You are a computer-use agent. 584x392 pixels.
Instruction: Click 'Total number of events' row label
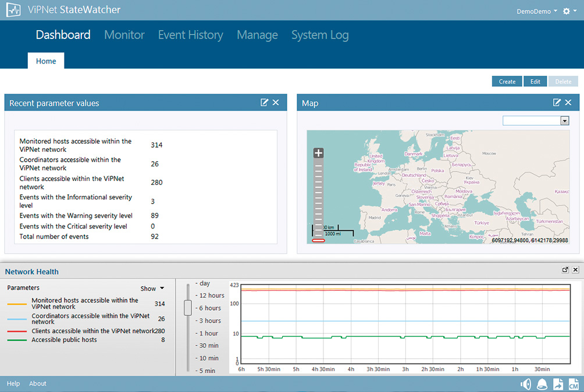[x=54, y=237]
